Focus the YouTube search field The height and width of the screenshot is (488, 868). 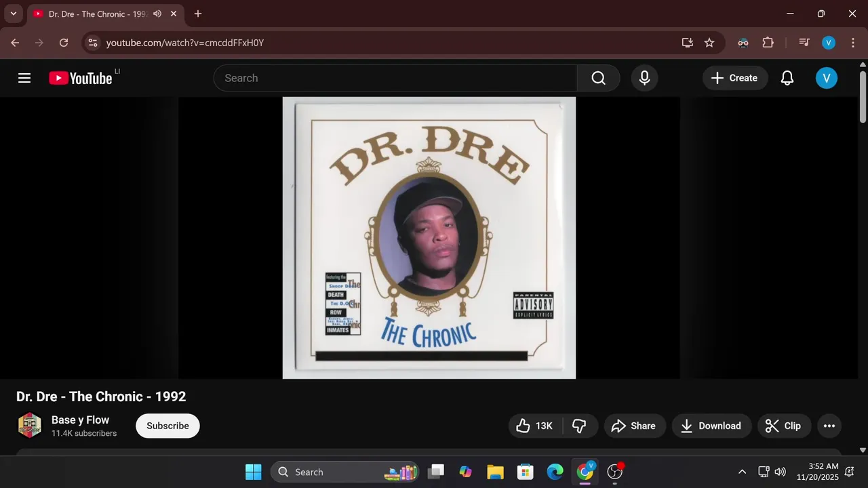click(395, 78)
